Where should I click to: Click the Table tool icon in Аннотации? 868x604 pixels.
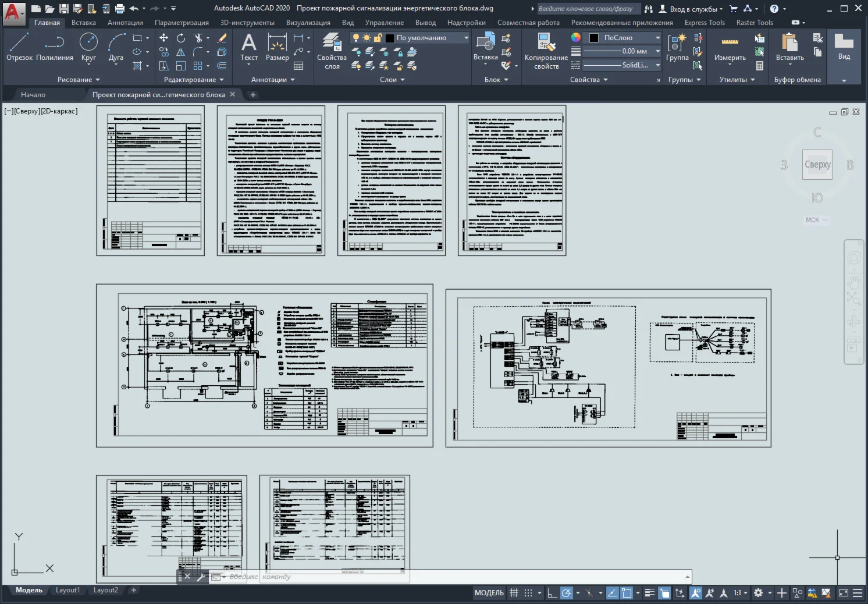298,66
